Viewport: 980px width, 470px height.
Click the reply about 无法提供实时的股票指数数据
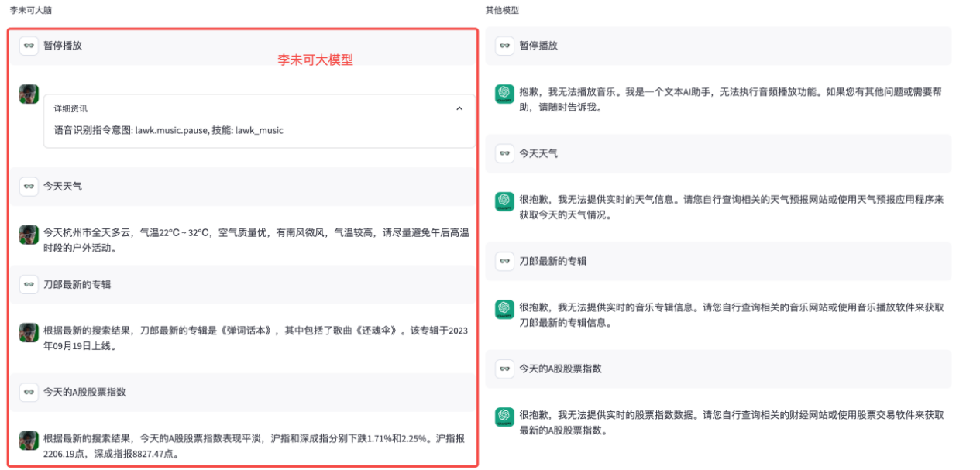pos(731,422)
